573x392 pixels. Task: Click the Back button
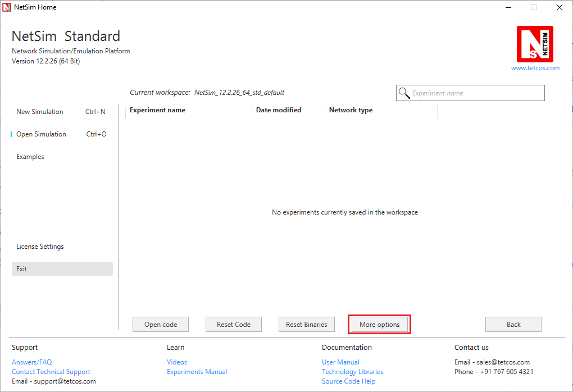pyautogui.click(x=513, y=325)
